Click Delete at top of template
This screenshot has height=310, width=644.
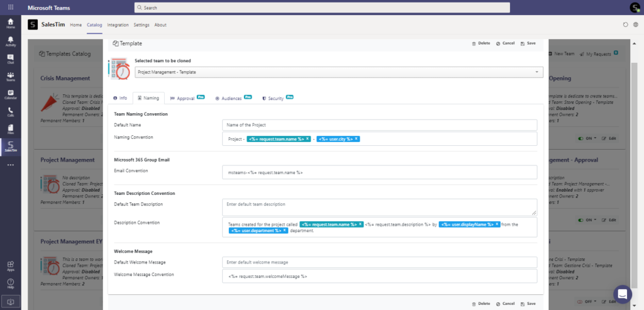point(481,43)
